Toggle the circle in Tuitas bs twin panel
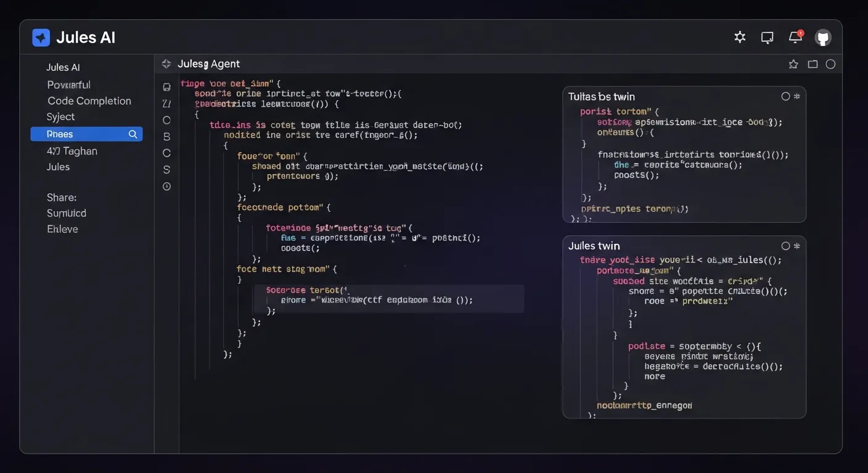This screenshot has width=868, height=473. pyautogui.click(x=785, y=97)
